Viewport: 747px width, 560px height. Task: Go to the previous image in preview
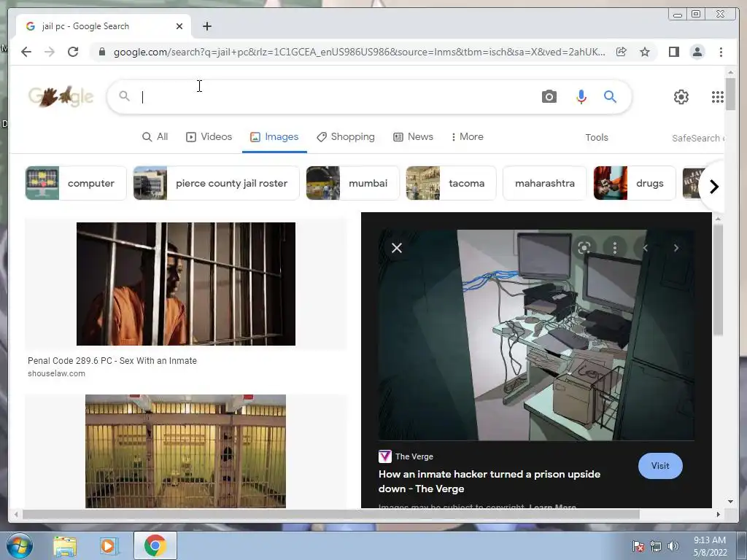pos(645,248)
